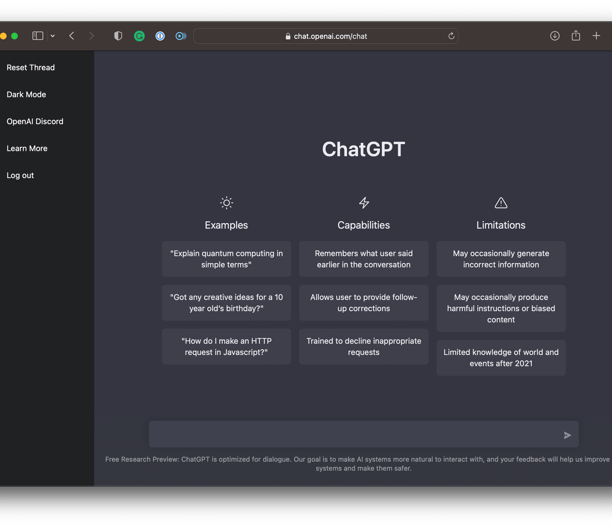The image size is (612, 528).
Task: Click the Examples column heading
Action: click(x=226, y=225)
